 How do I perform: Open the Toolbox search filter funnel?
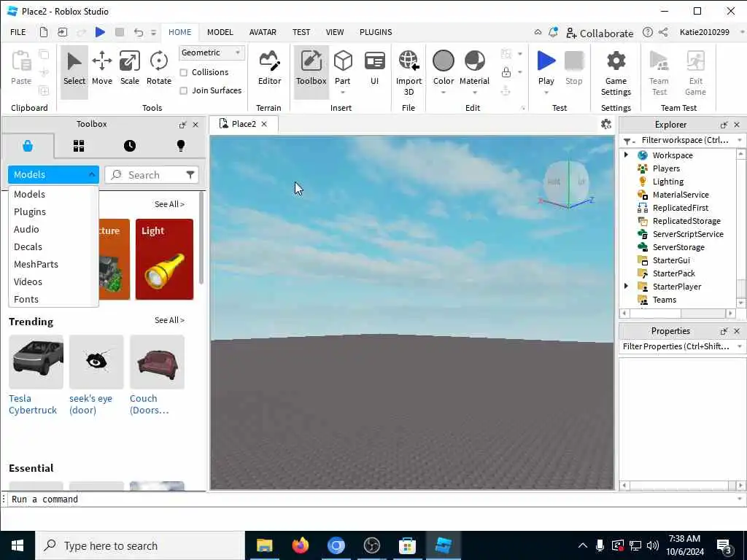click(x=190, y=175)
